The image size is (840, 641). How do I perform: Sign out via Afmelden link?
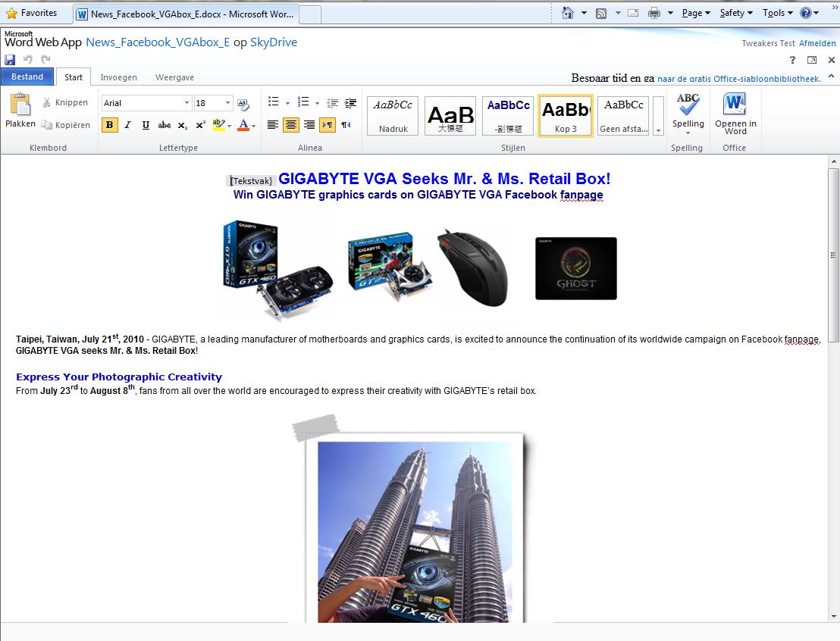click(817, 43)
